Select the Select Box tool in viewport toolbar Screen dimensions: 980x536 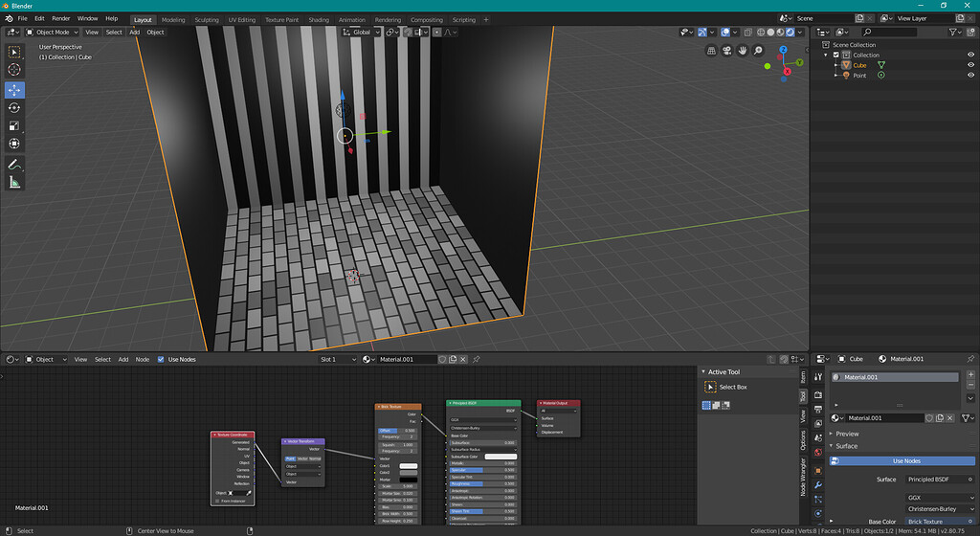(14, 52)
